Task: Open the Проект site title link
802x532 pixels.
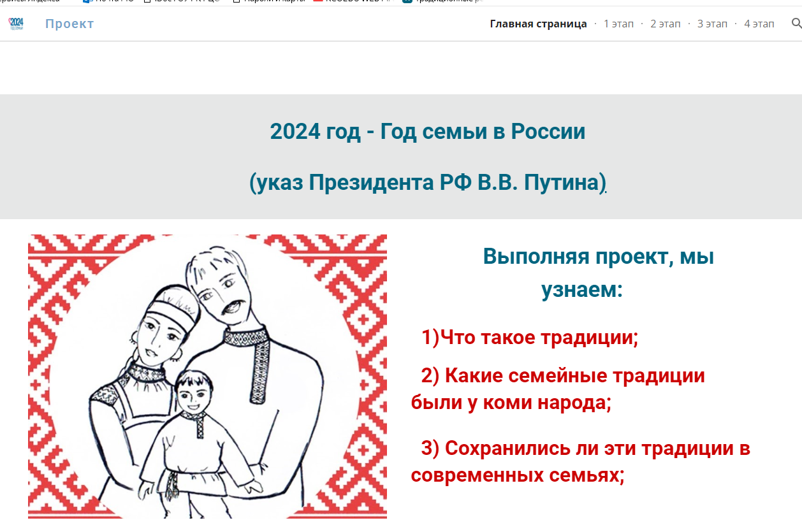Action: (69, 24)
